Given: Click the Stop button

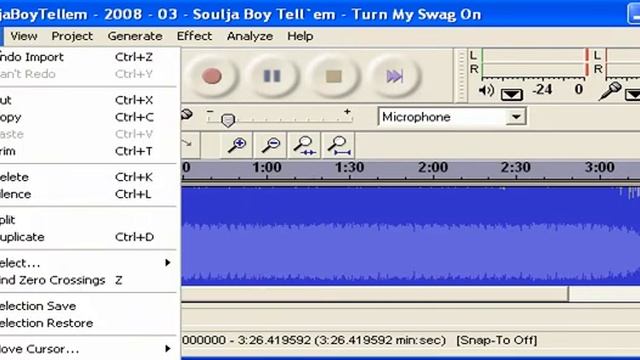Looking at the screenshot, I should click(333, 76).
